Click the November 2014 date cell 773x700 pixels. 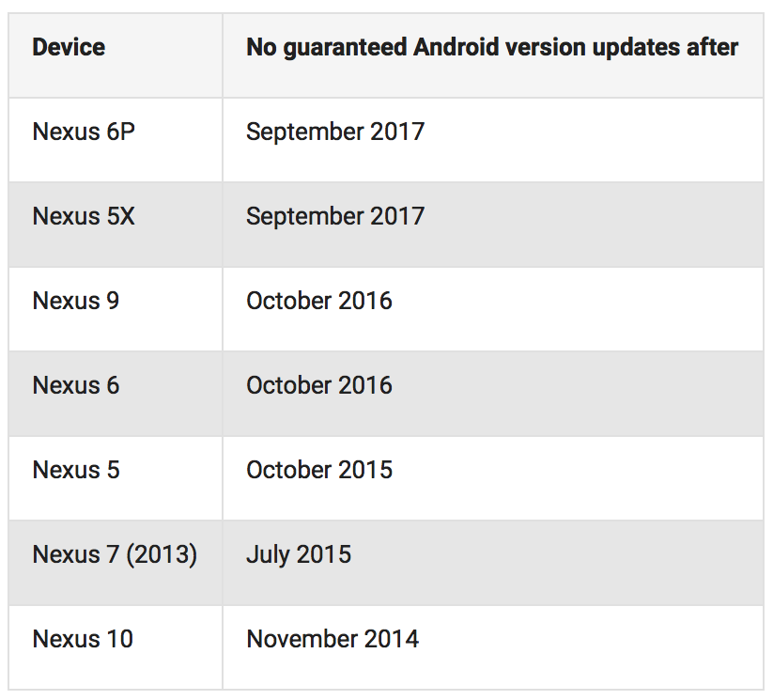point(332,639)
